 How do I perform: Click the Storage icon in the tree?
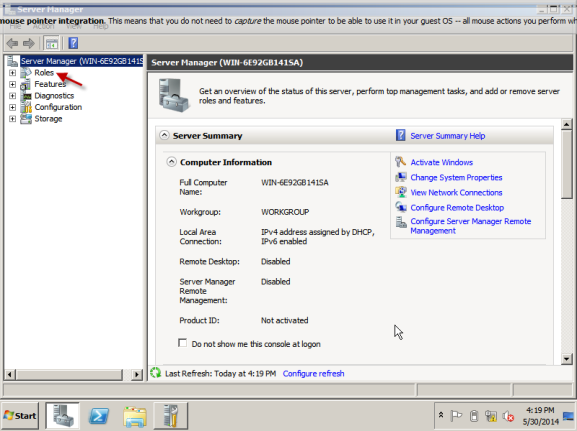tap(26, 119)
